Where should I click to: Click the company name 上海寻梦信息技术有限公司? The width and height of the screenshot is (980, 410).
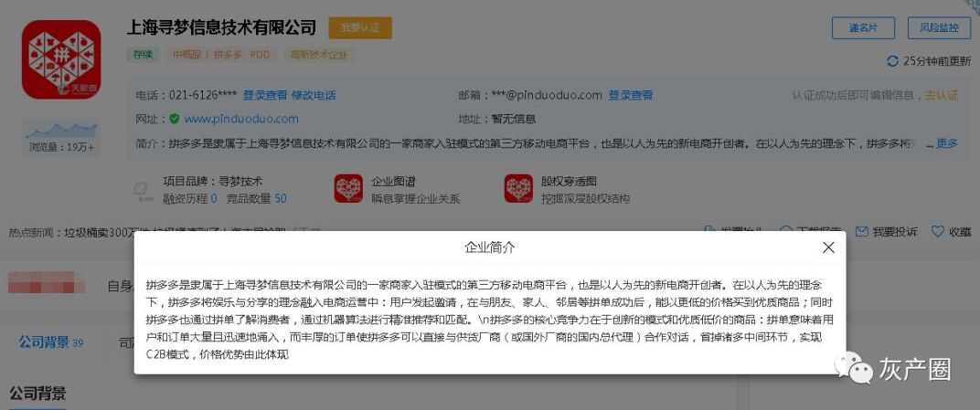[221, 27]
